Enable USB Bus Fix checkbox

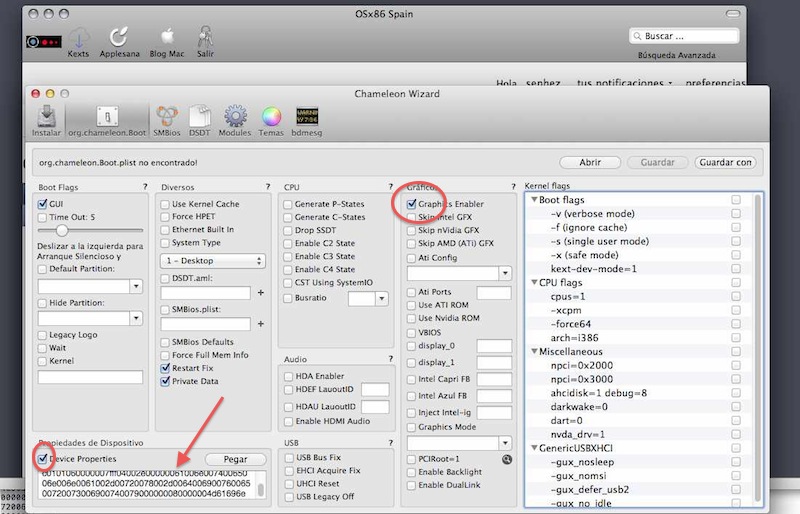tap(289, 458)
